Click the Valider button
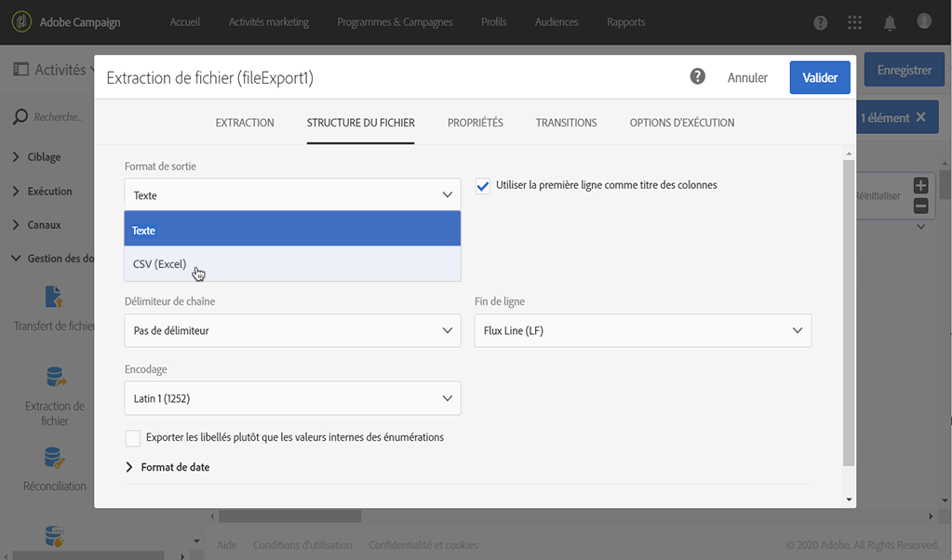 click(x=820, y=78)
